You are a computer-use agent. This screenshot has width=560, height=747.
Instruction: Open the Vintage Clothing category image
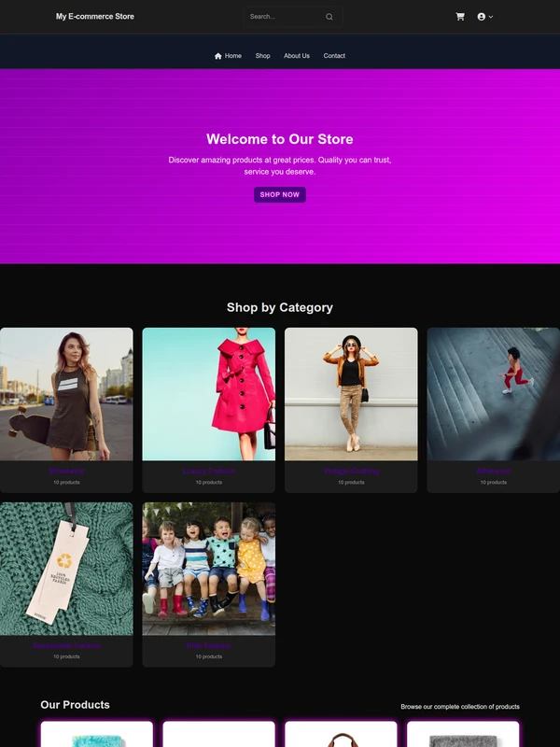pos(351,394)
